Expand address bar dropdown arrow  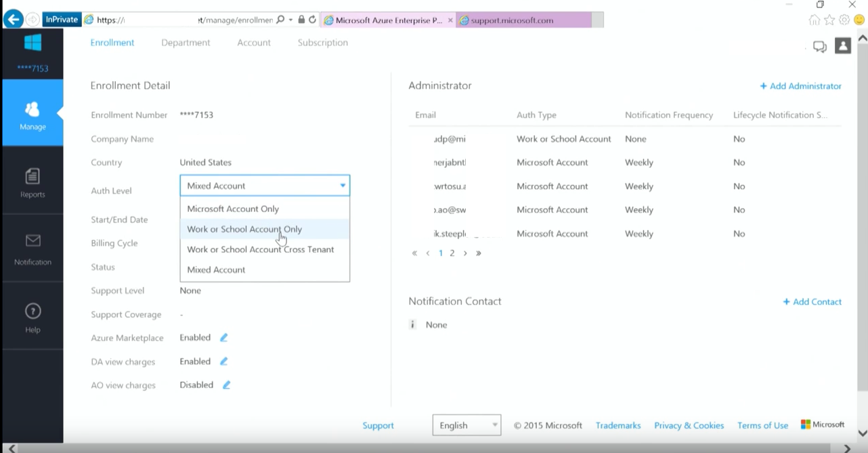291,20
